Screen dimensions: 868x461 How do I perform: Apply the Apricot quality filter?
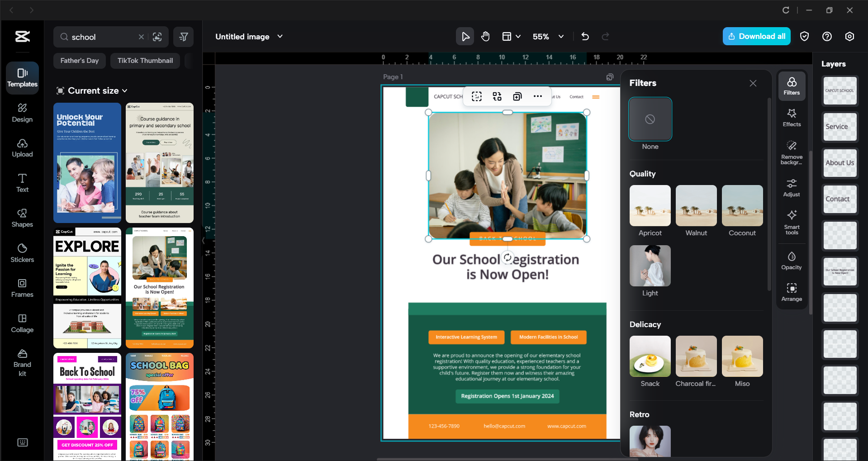[x=650, y=205]
